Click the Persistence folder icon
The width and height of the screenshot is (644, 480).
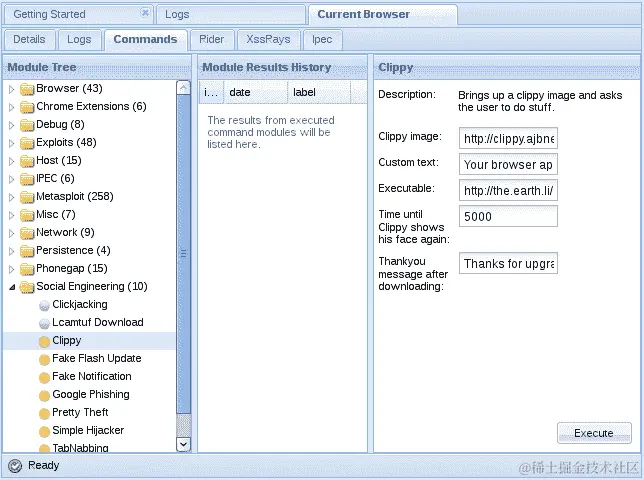click(27, 251)
